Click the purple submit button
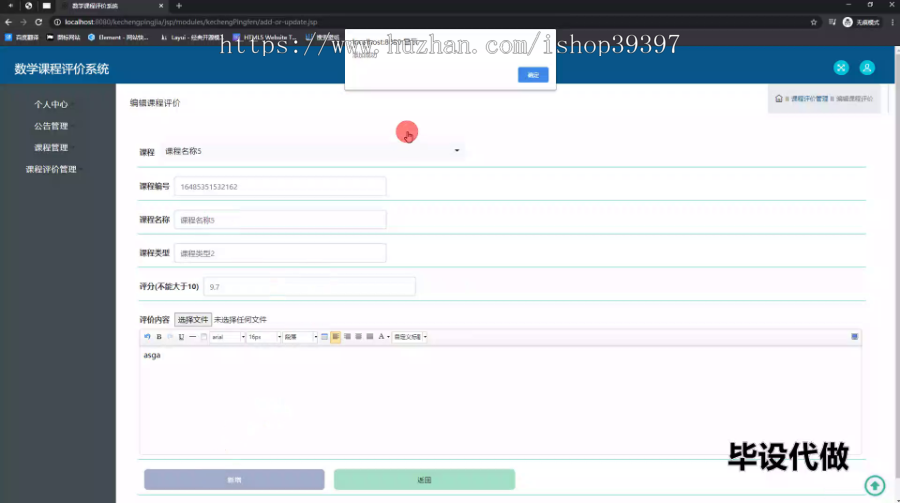This screenshot has width=900, height=503. tap(234, 479)
